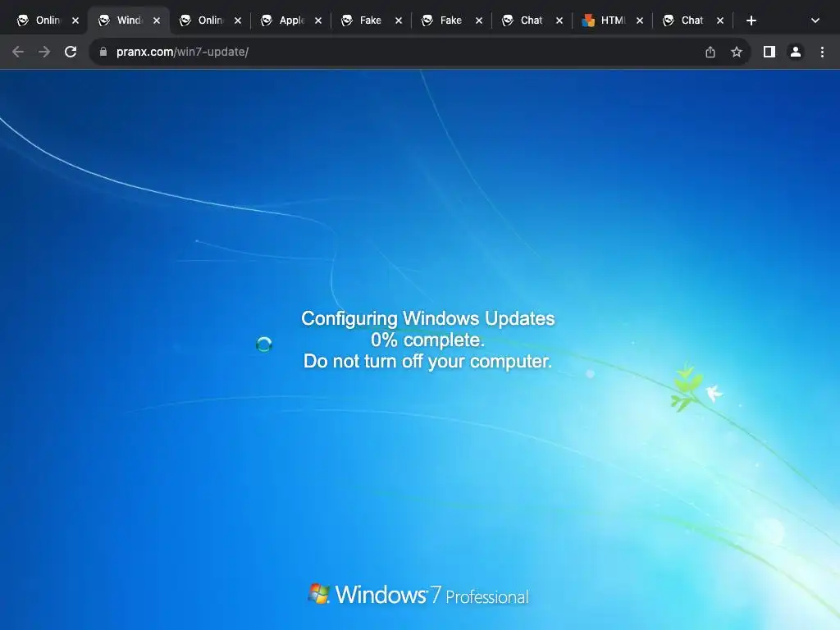Viewport: 840px width, 630px height.
Task: Close the first Onlin tab
Action: pyautogui.click(x=75, y=21)
